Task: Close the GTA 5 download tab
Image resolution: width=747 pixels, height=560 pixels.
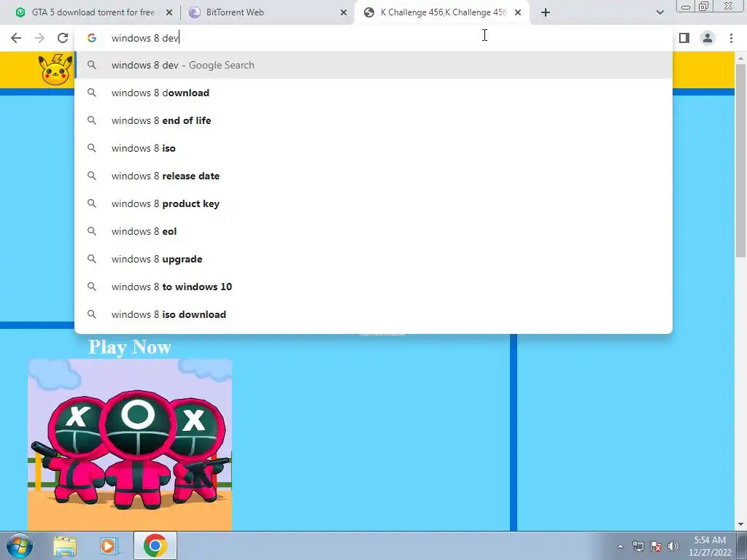Action: click(169, 12)
